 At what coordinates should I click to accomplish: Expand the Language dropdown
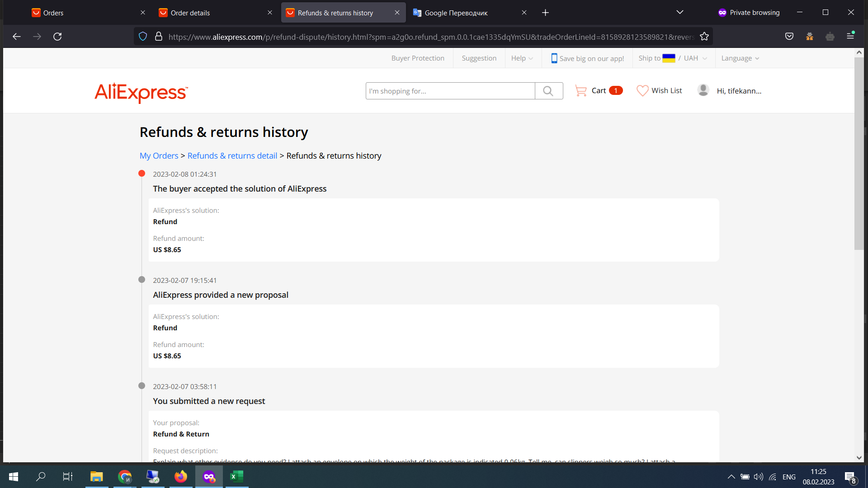coord(740,58)
